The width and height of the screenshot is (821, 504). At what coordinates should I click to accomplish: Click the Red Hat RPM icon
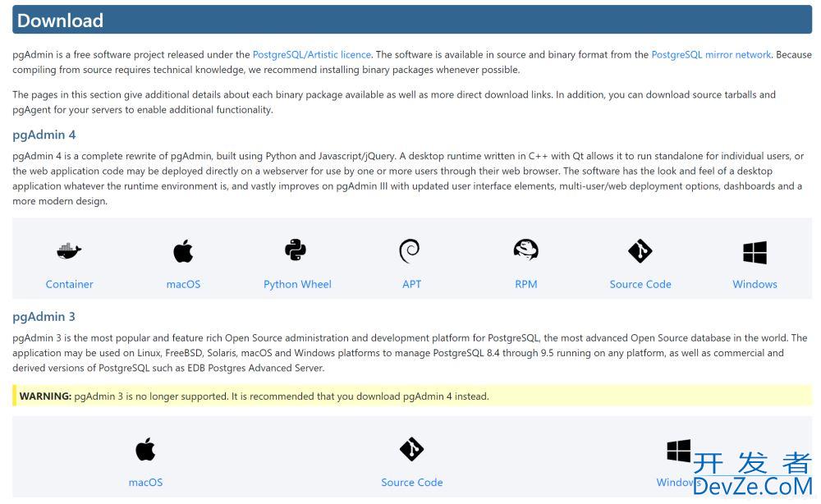(525, 250)
